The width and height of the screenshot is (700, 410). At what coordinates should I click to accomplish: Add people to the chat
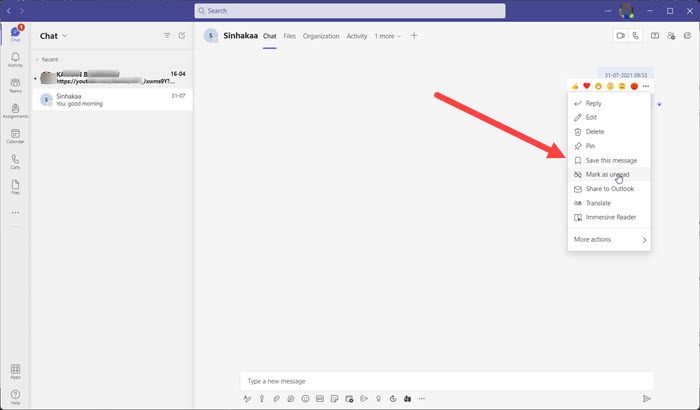(671, 36)
